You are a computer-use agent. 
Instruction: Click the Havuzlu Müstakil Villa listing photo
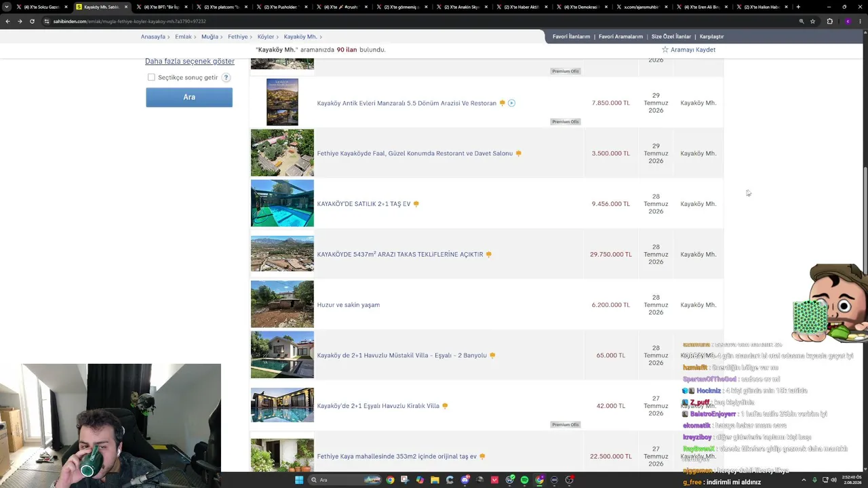pos(282,354)
